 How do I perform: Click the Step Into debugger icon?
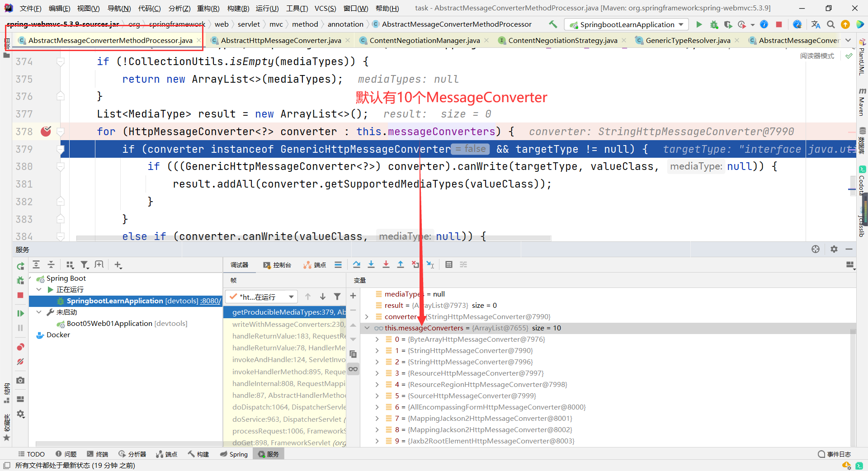click(x=371, y=265)
